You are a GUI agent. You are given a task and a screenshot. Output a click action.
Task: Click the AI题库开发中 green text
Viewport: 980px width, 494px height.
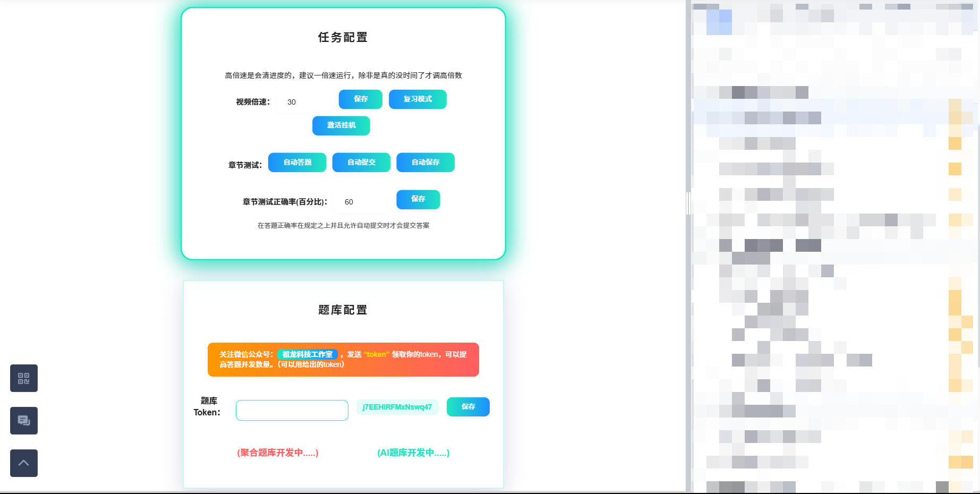click(413, 453)
